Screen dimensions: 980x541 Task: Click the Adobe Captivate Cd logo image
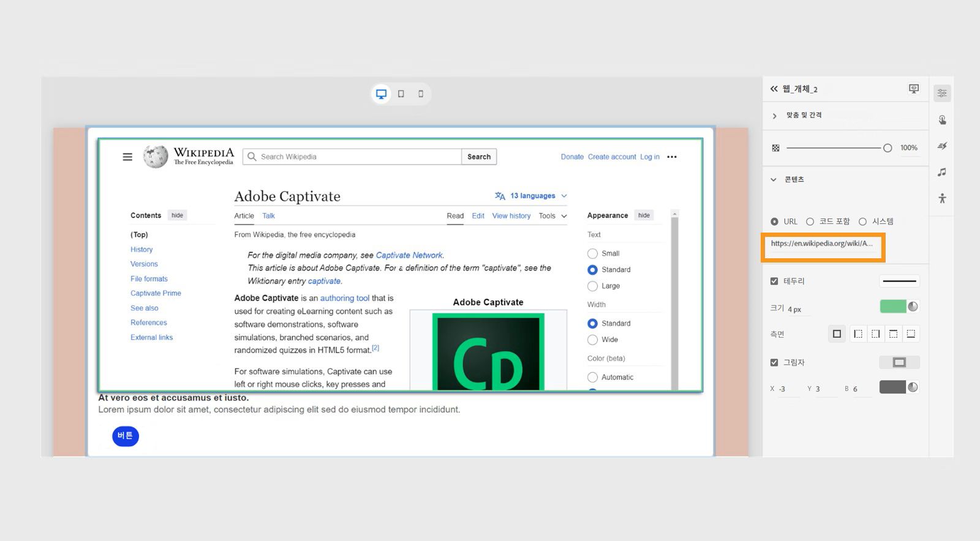click(x=488, y=352)
